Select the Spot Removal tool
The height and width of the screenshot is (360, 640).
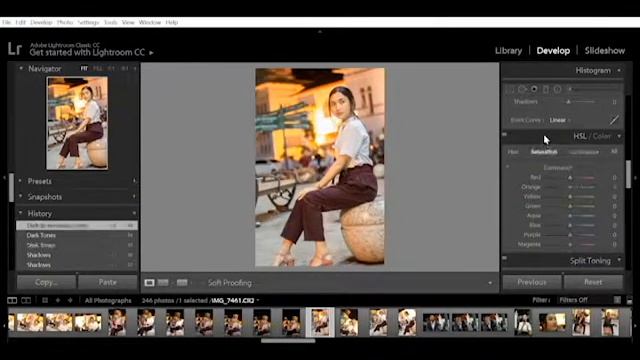tap(522, 89)
